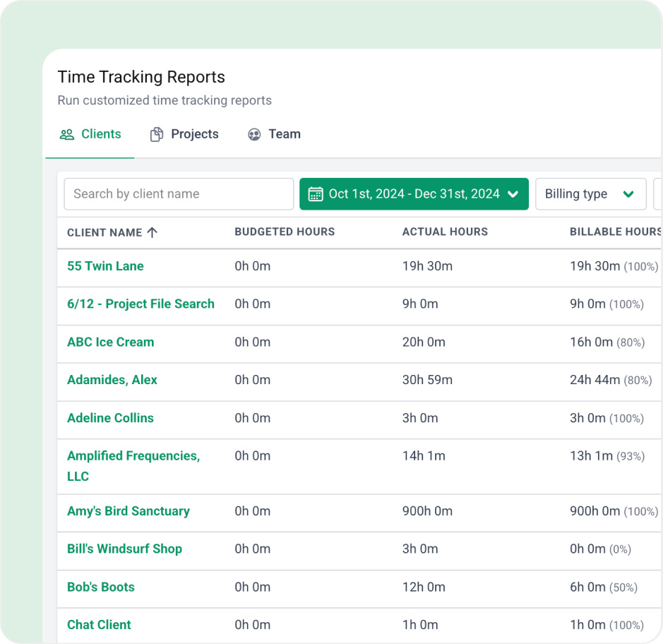The height and width of the screenshot is (644, 663).
Task: Open the Adeline Collins client
Action: click(110, 418)
